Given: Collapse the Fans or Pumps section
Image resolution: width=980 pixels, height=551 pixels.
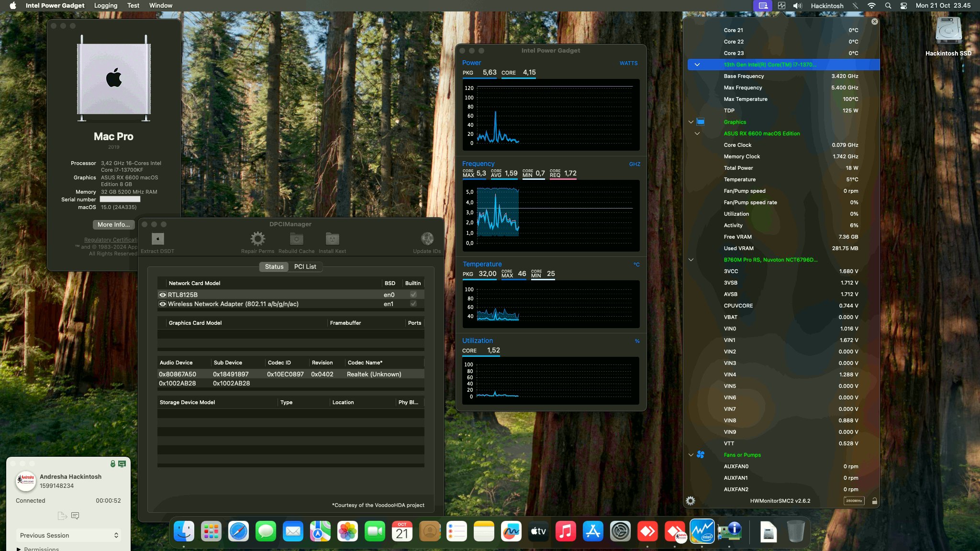Looking at the screenshot, I should pos(691,455).
